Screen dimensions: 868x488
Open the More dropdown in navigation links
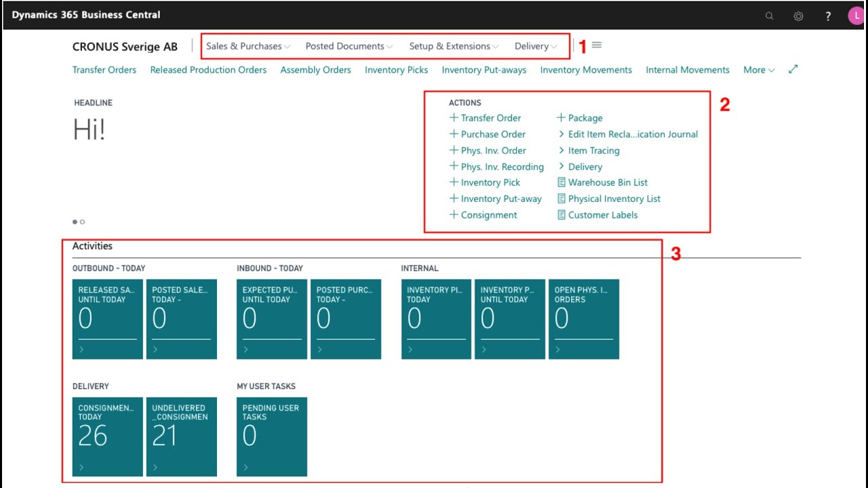[759, 70]
